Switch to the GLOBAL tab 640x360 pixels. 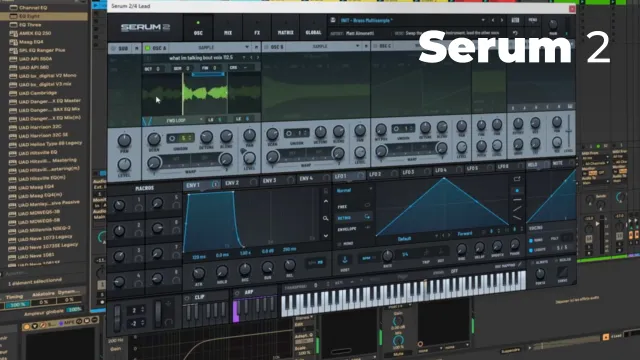313,28
